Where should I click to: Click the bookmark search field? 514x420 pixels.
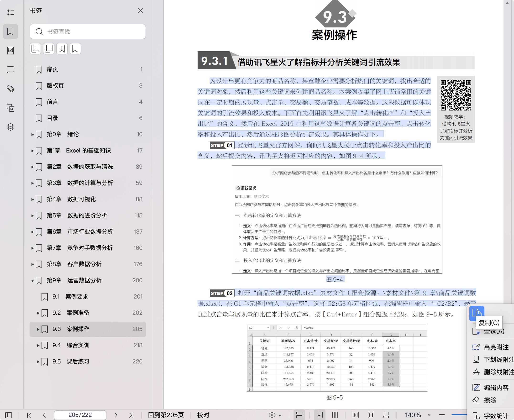click(x=88, y=31)
